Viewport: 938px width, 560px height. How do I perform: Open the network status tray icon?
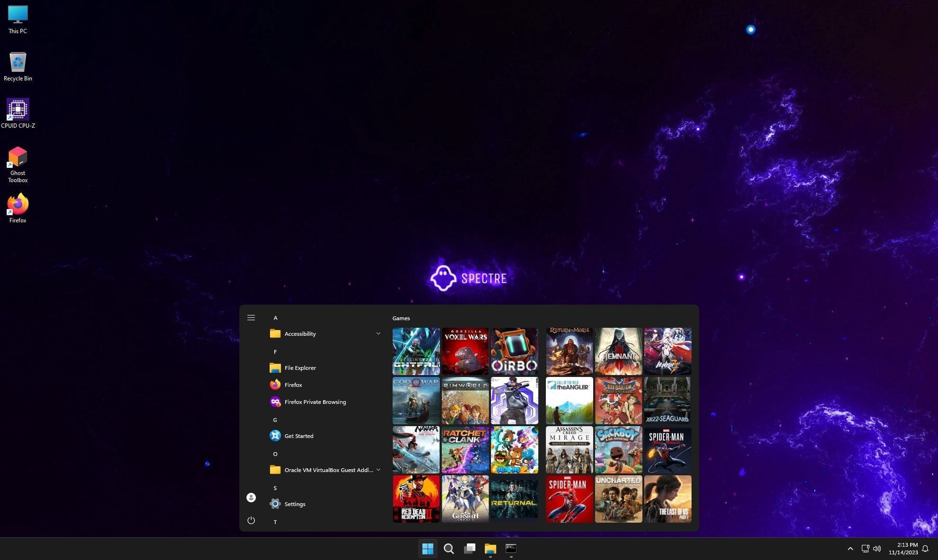[865, 549]
